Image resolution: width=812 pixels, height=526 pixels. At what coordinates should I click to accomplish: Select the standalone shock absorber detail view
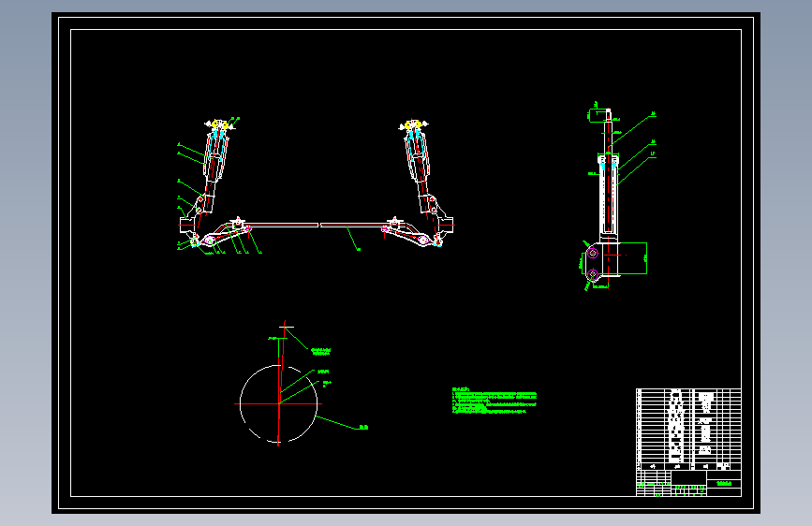pos(609,197)
